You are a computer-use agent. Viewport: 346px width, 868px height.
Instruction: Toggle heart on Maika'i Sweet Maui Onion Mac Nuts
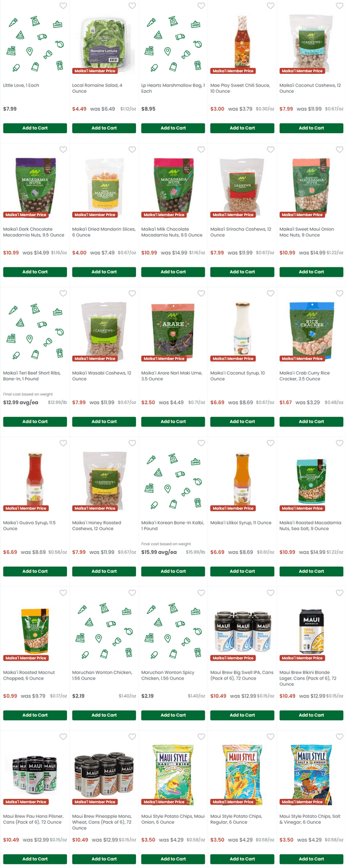(x=340, y=150)
